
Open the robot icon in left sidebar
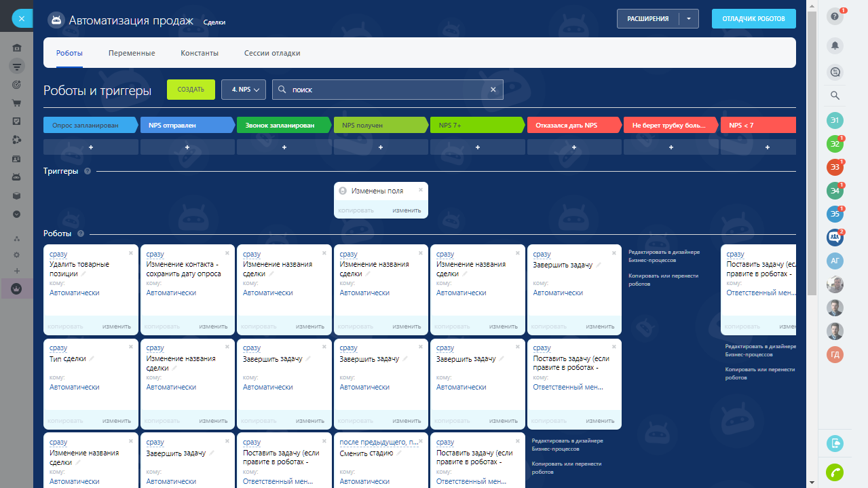coord(17,176)
